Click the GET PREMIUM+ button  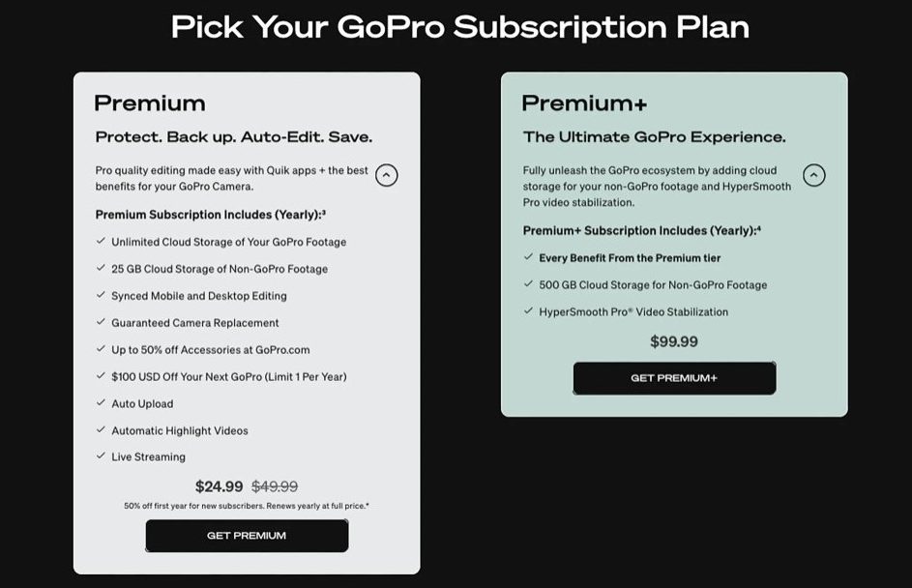(x=674, y=378)
